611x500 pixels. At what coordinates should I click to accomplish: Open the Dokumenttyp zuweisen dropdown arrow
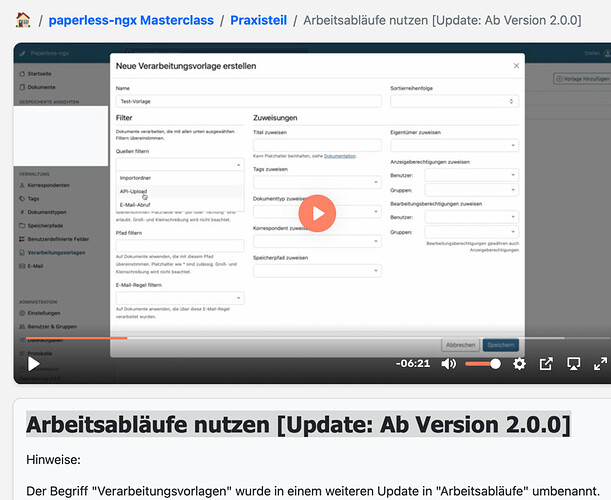tap(376, 212)
